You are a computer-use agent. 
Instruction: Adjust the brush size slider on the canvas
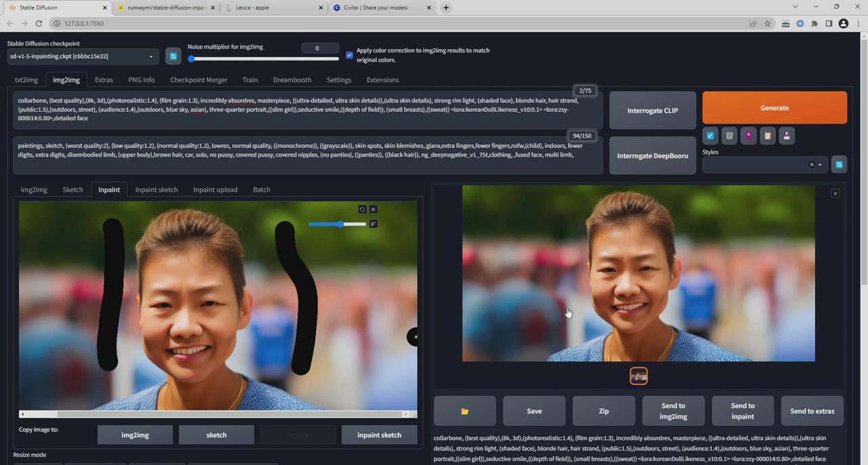339,224
